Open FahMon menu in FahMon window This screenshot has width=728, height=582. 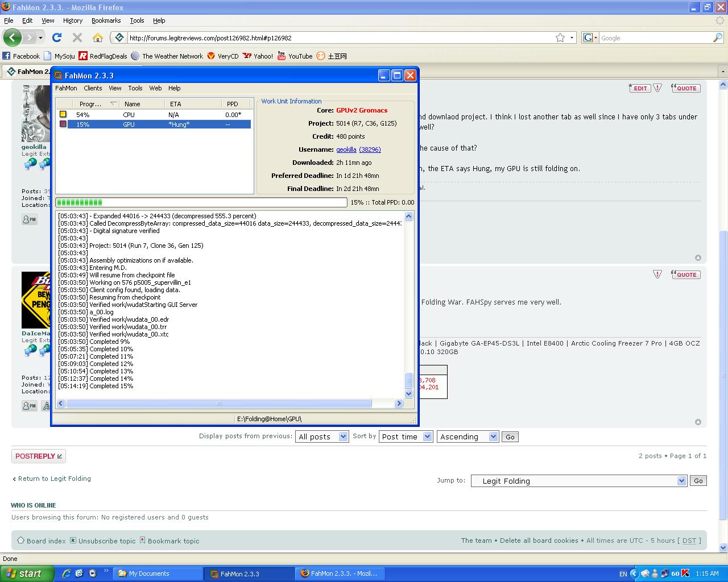click(66, 88)
